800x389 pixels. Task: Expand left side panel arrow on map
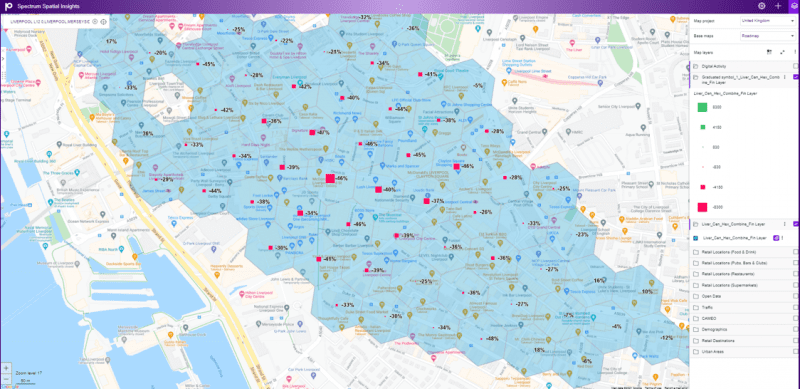[x=3, y=59]
